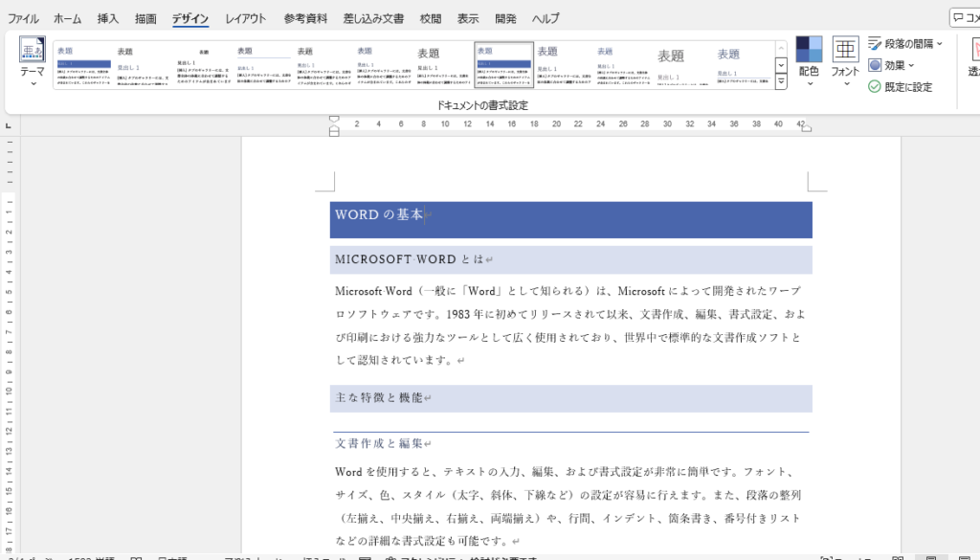980x560 pixels.
Task: Click the 文書作成と編集 subheading
Action: [379, 443]
